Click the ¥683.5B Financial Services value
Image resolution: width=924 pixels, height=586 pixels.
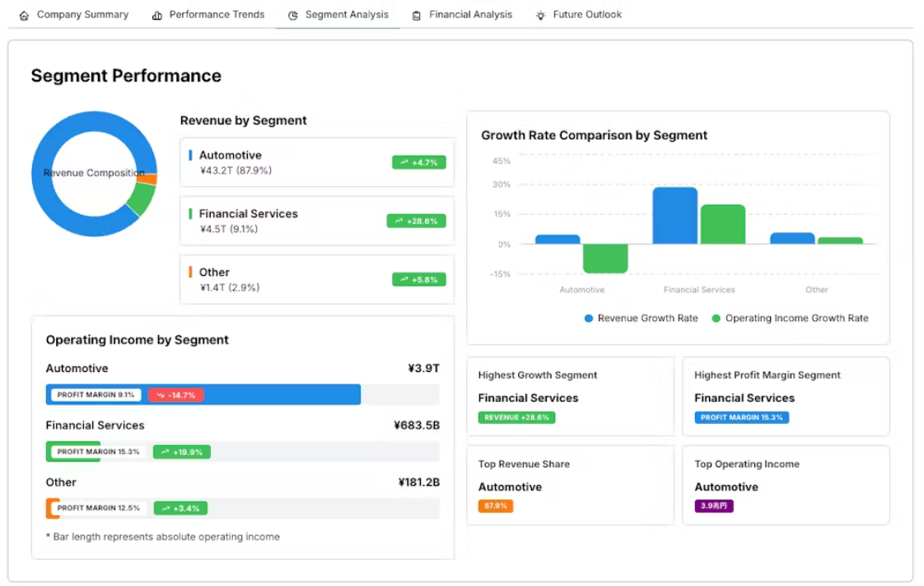pyautogui.click(x=417, y=426)
